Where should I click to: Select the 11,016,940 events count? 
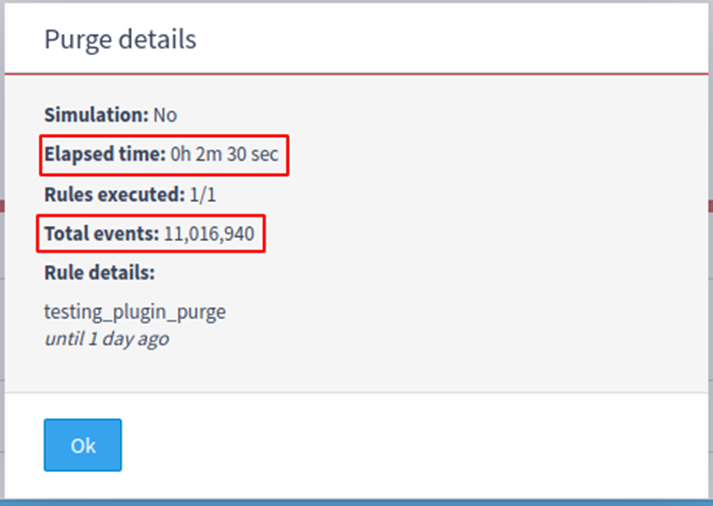[209, 234]
